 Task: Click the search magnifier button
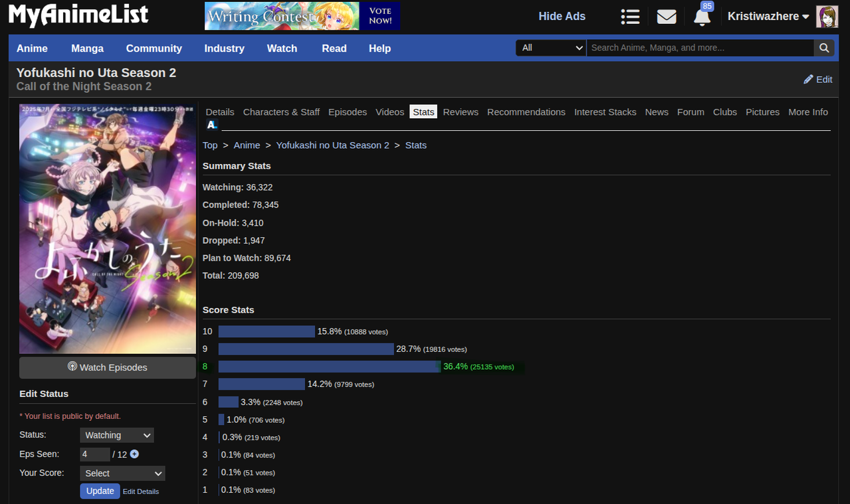[x=824, y=48]
